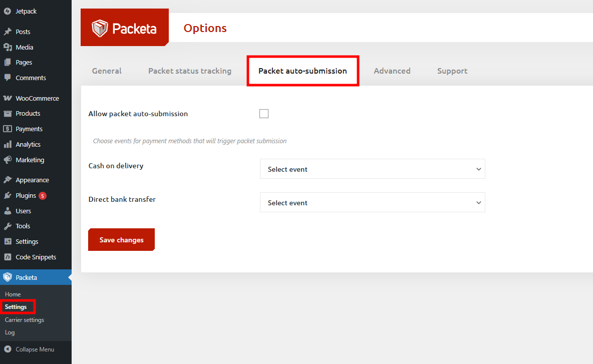This screenshot has height=364, width=593.
Task: Open Carrier settings submenu link
Action: pyautogui.click(x=25, y=320)
